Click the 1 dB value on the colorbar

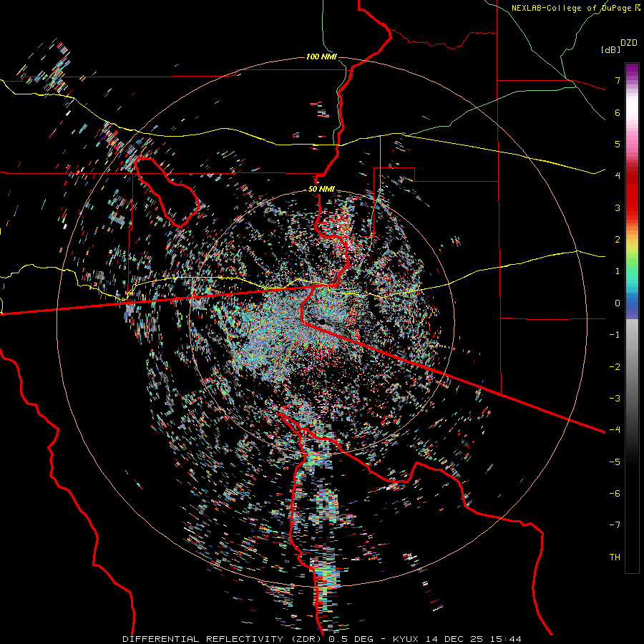click(x=618, y=271)
